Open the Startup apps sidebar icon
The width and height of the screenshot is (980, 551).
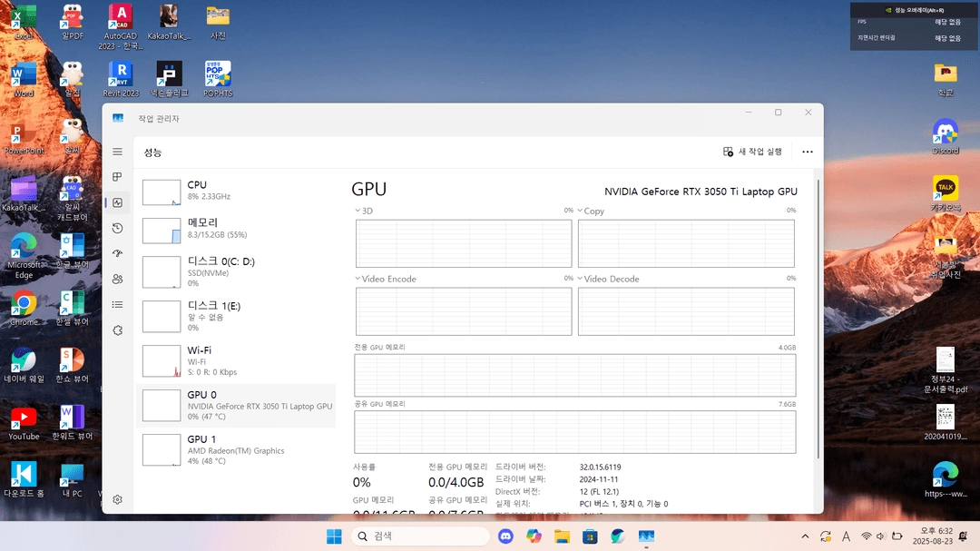pyautogui.click(x=117, y=253)
